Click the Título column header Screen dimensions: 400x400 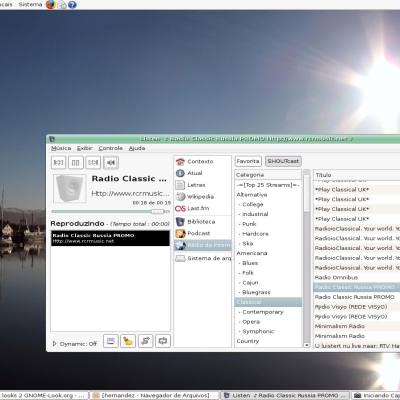357,175
